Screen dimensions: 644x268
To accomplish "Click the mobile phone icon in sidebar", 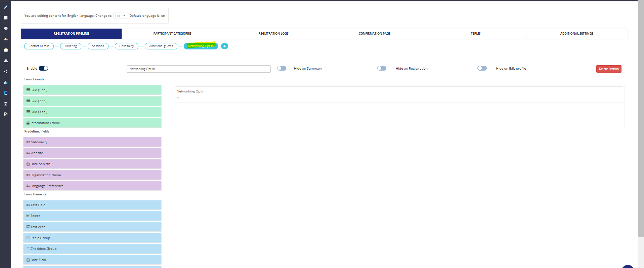I will tap(6, 93).
